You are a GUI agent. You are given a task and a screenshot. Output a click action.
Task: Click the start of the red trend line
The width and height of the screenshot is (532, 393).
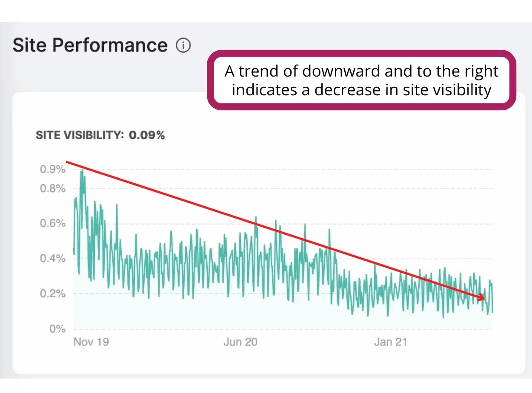[67, 162]
